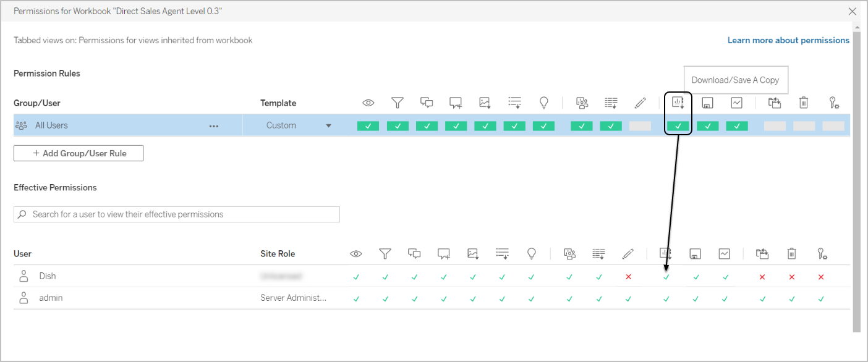Viewport: 868px width, 362px height.
Task: Click the Delete trash icon in Permission Rules header
Action: tap(804, 103)
